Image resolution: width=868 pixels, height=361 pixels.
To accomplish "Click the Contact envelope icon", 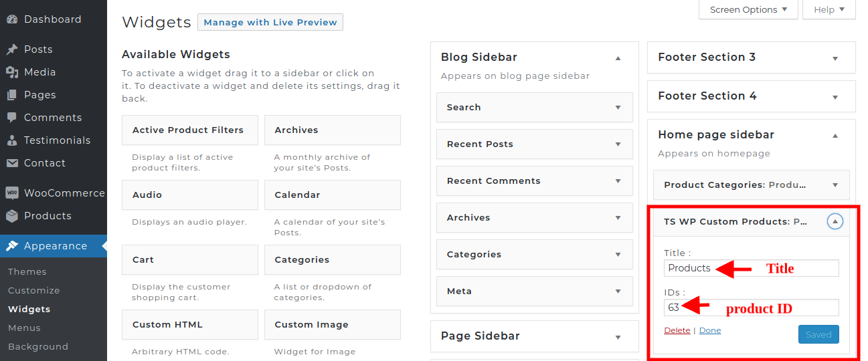I will coord(12,163).
